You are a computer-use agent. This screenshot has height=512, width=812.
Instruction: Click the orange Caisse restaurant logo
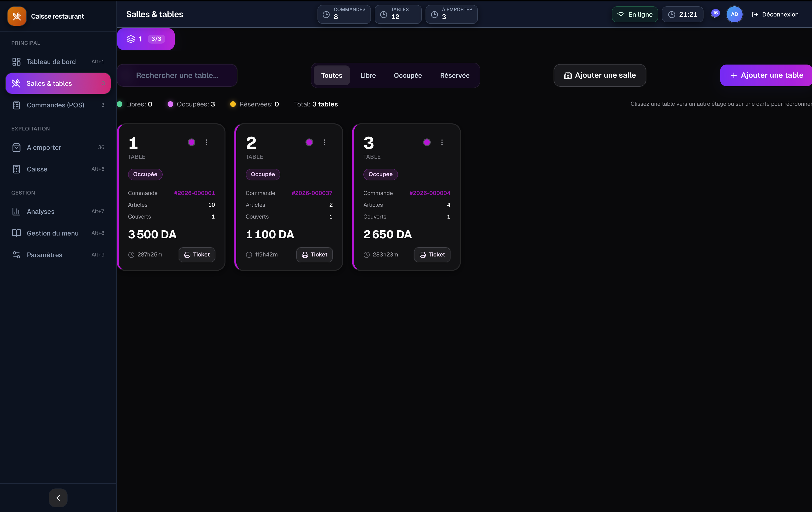17,16
